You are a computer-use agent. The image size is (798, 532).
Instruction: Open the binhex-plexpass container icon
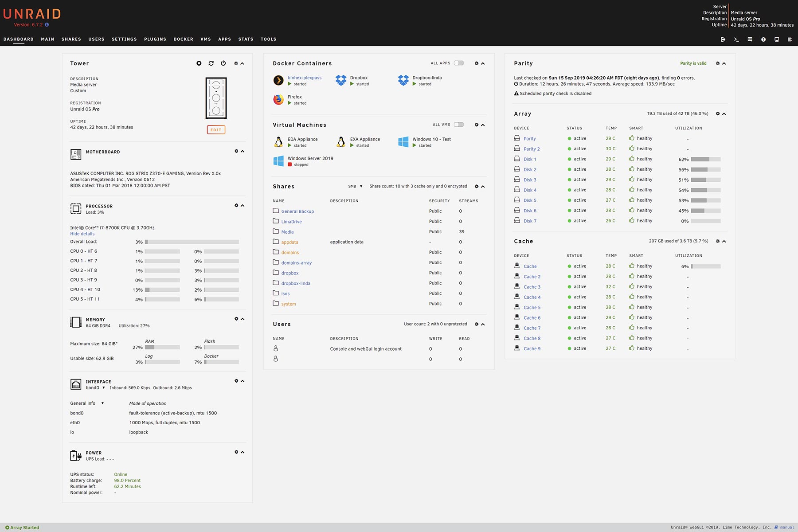pos(278,80)
